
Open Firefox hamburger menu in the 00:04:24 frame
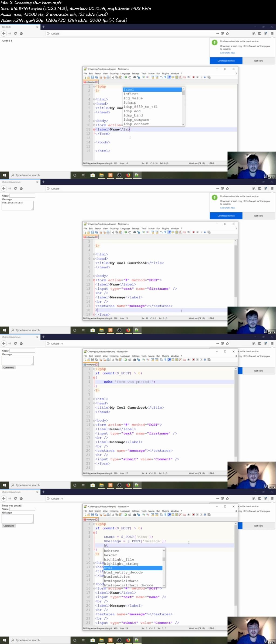[x=272, y=188]
